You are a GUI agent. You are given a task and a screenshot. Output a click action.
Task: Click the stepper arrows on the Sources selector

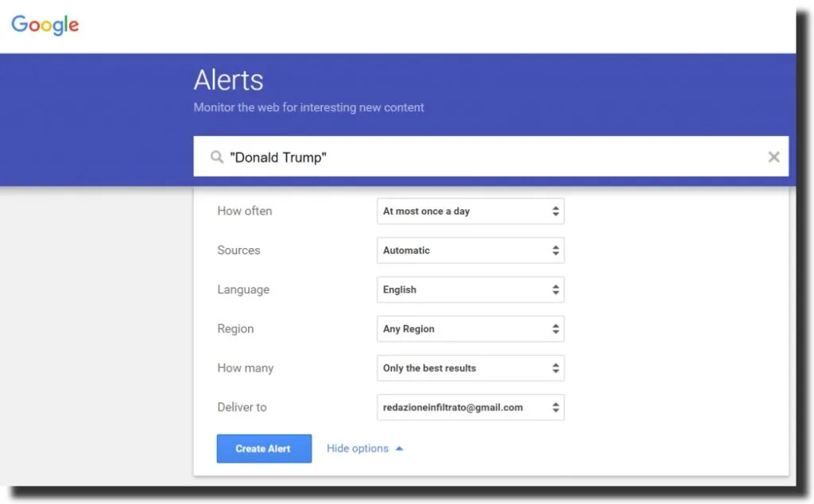(x=556, y=250)
